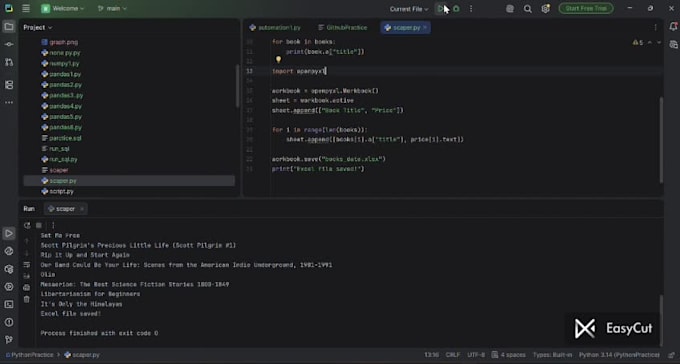Screen dimensions: 680x364
Task: Open the Git tool window at bottom left
Action: [9, 340]
